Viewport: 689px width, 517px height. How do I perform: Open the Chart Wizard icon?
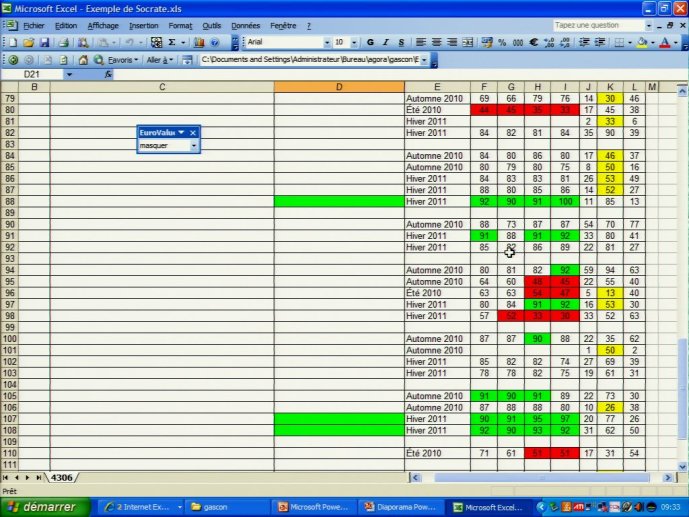199,43
